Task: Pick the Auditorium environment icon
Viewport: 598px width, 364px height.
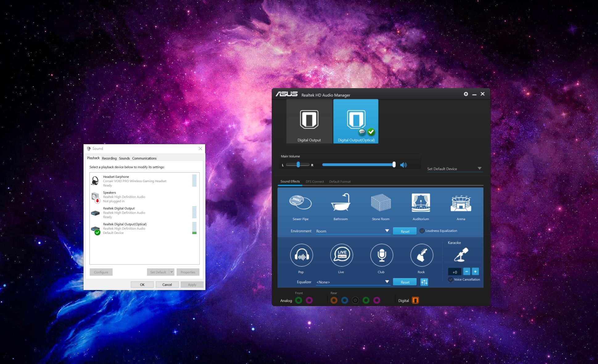Action: point(421,203)
